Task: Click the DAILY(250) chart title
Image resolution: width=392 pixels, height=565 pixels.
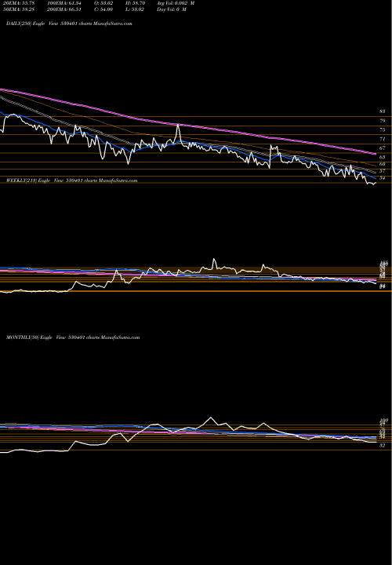Action: pos(69,24)
